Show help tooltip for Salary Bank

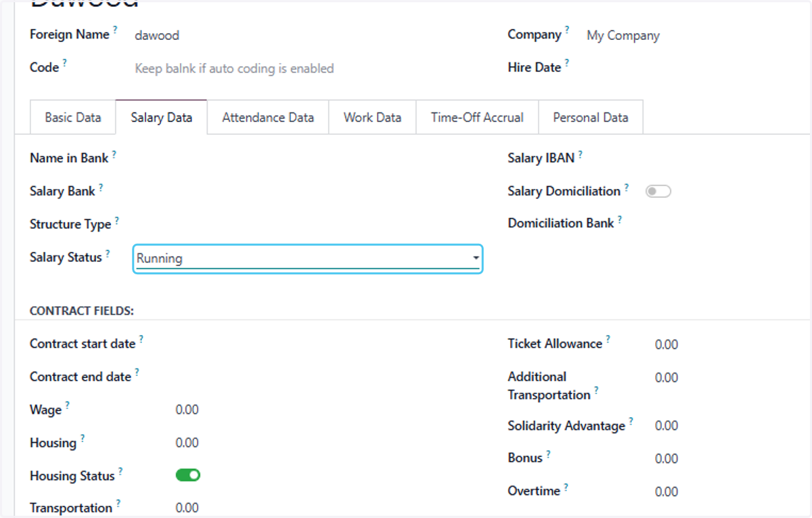point(101,187)
